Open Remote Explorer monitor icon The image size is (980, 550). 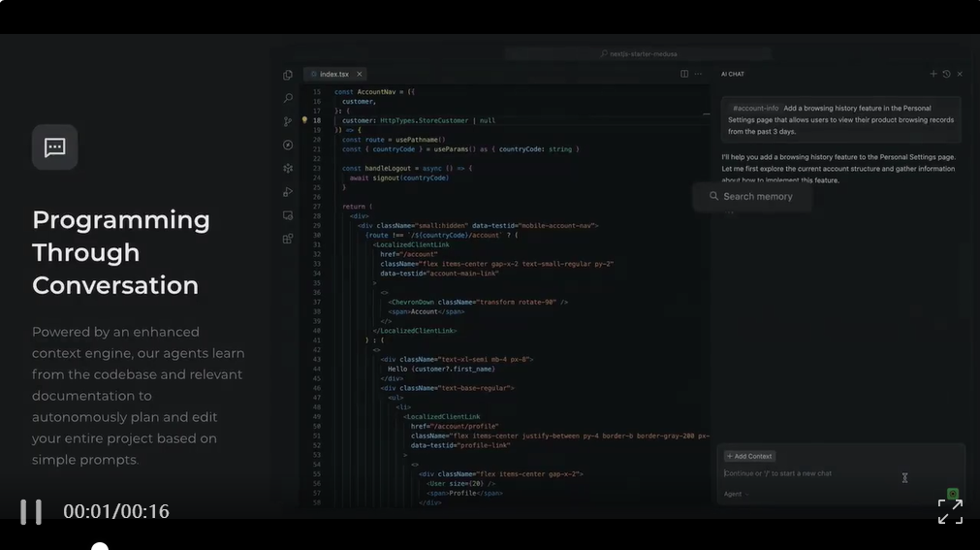pos(288,215)
